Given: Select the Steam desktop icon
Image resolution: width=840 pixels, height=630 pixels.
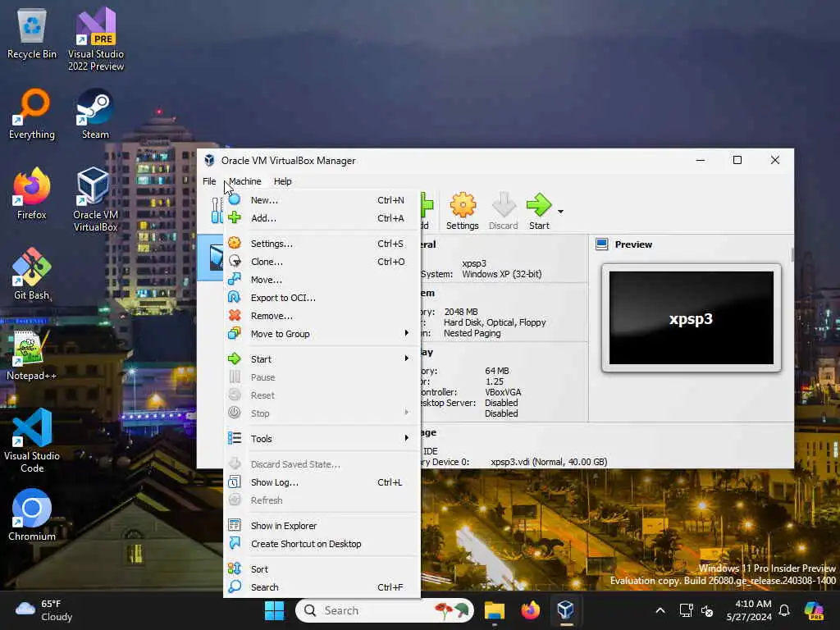Looking at the screenshot, I should pyautogui.click(x=95, y=115).
